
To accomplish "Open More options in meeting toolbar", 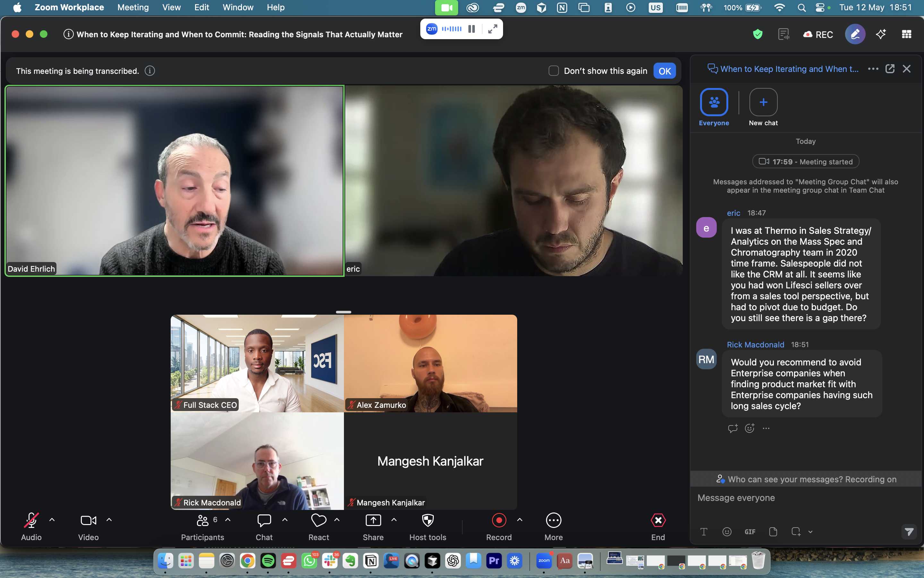I will pyautogui.click(x=554, y=527).
